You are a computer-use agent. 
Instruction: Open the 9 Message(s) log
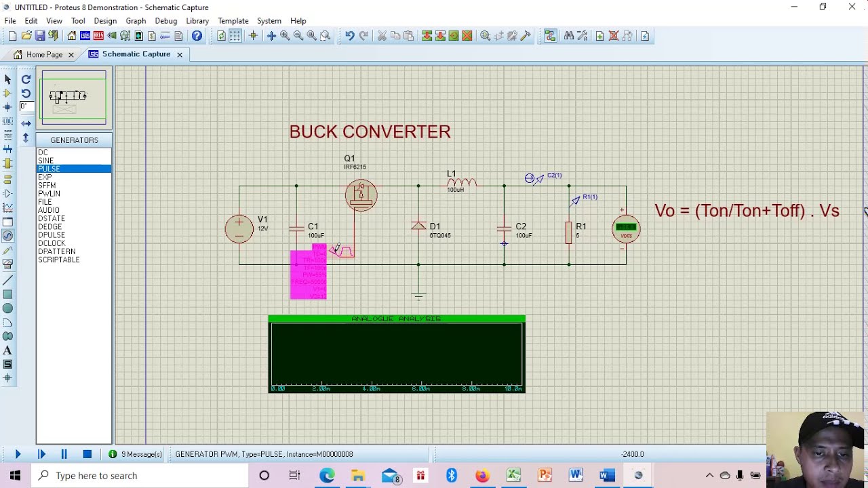[136, 454]
